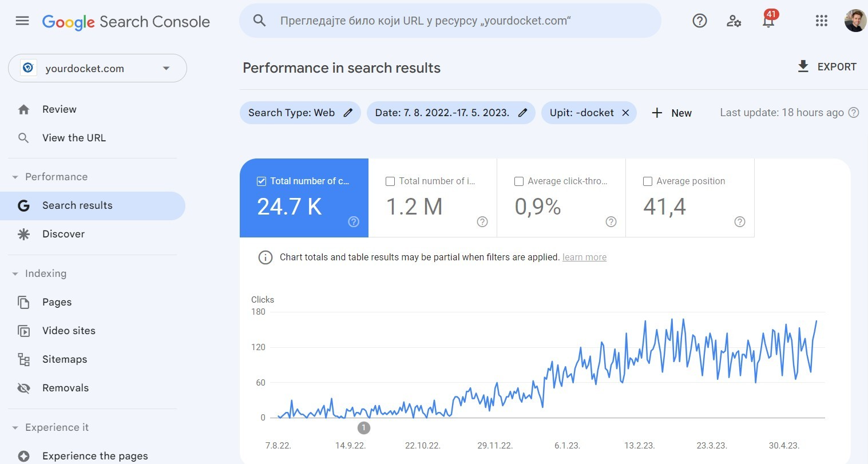
Task: Click the 6.1.23. date label
Action: 567,446
